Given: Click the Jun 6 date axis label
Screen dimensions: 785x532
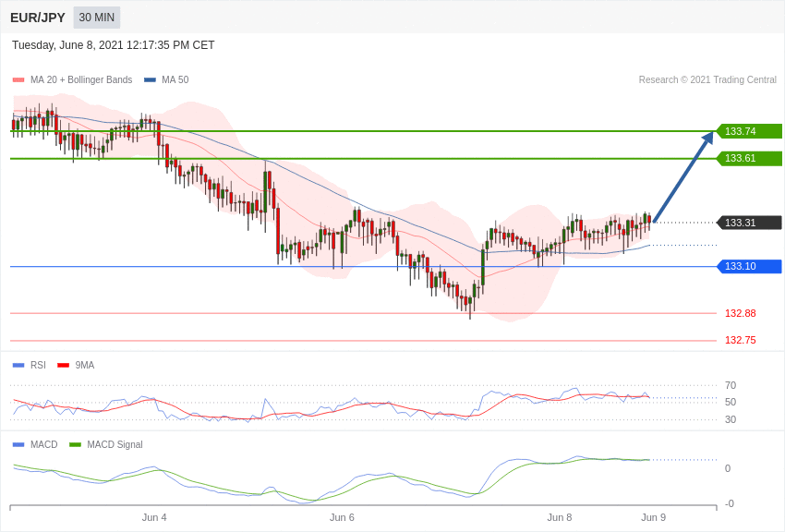Looking at the screenshot, I should 342,517.
